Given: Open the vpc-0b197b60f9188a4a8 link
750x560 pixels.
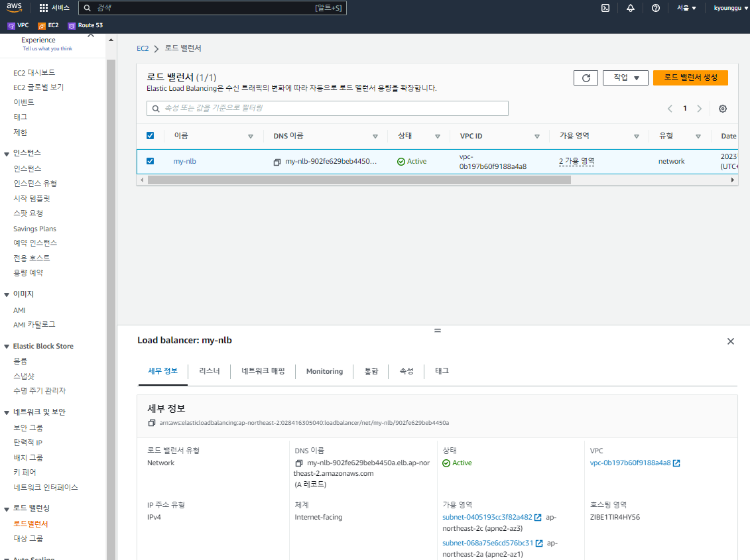Looking at the screenshot, I should coord(630,463).
